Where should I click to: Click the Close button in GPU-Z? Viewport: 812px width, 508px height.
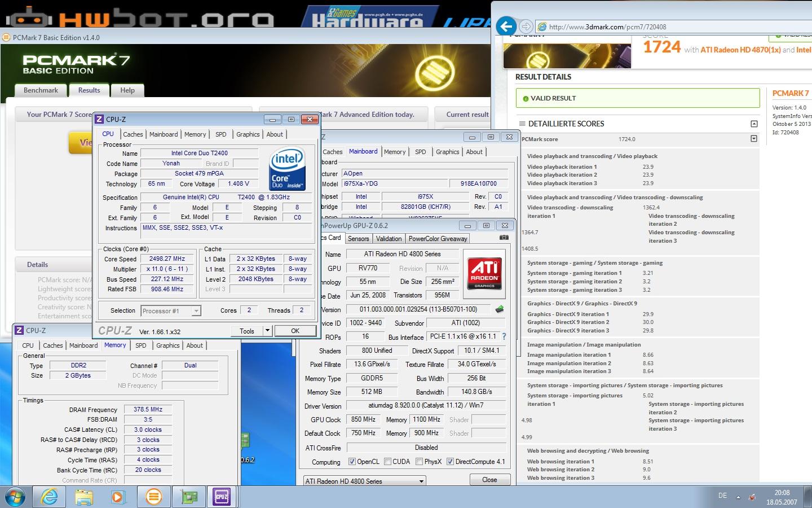click(x=489, y=479)
